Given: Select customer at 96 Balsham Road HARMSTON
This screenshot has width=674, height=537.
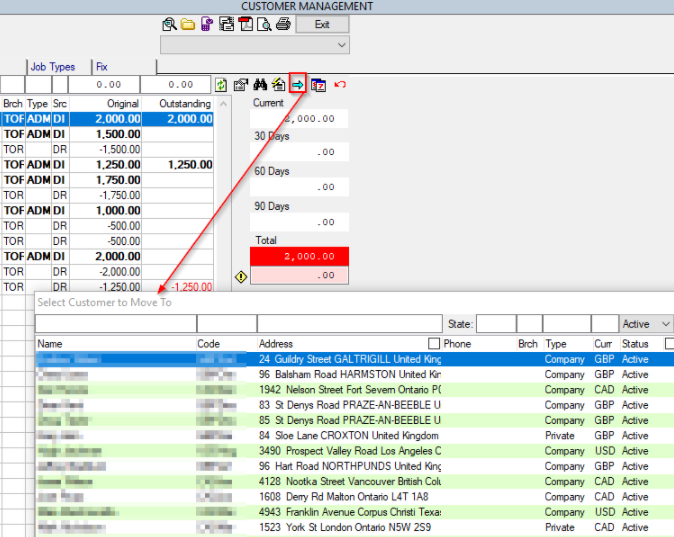Looking at the screenshot, I should click(x=355, y=374).
